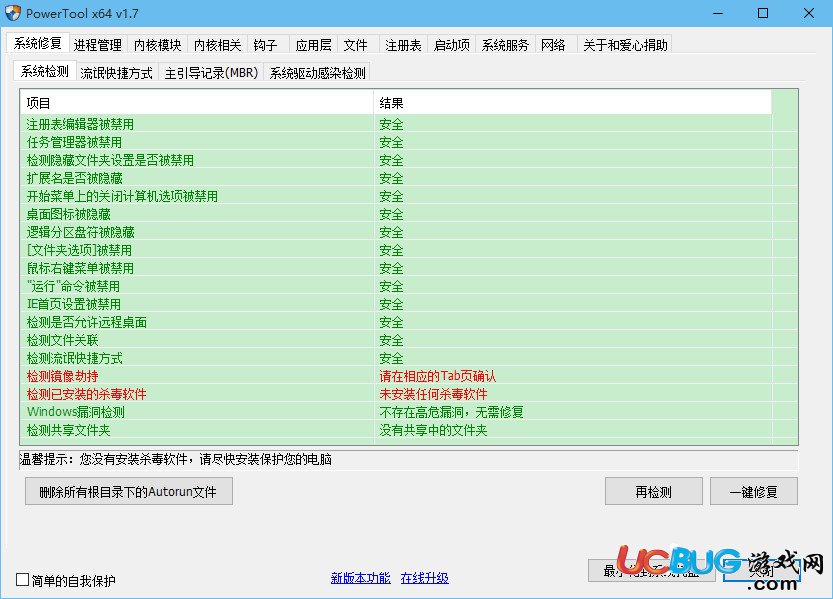
Task: Follow the 在线升级 link
Action: (424, 578)
